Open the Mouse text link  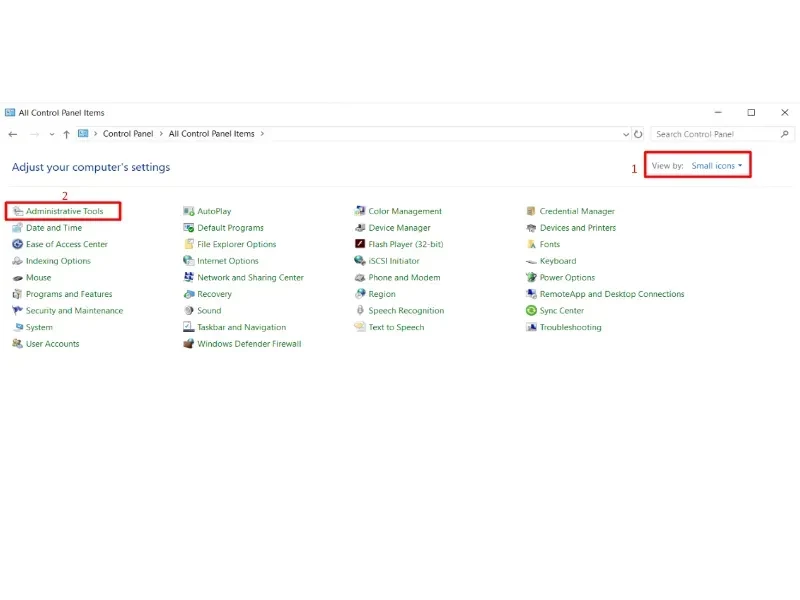[39, 278]
